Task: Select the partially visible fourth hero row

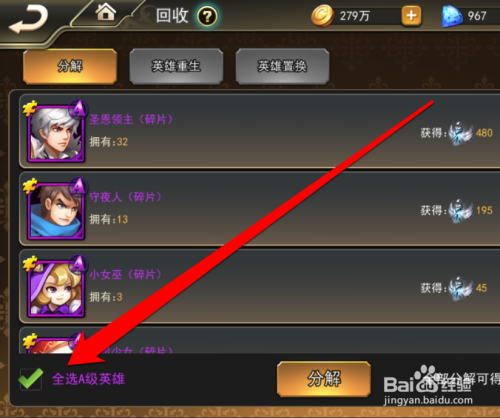Action: point(259,340)
